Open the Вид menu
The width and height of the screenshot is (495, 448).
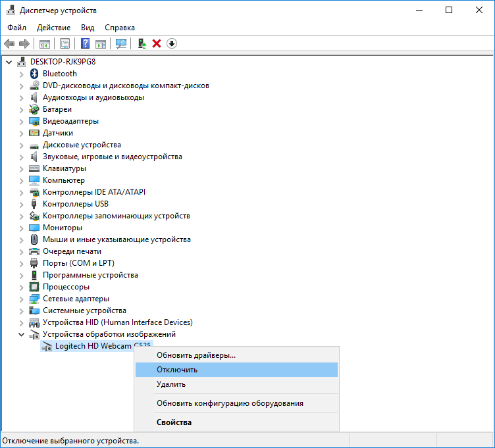tap(88, 28)
